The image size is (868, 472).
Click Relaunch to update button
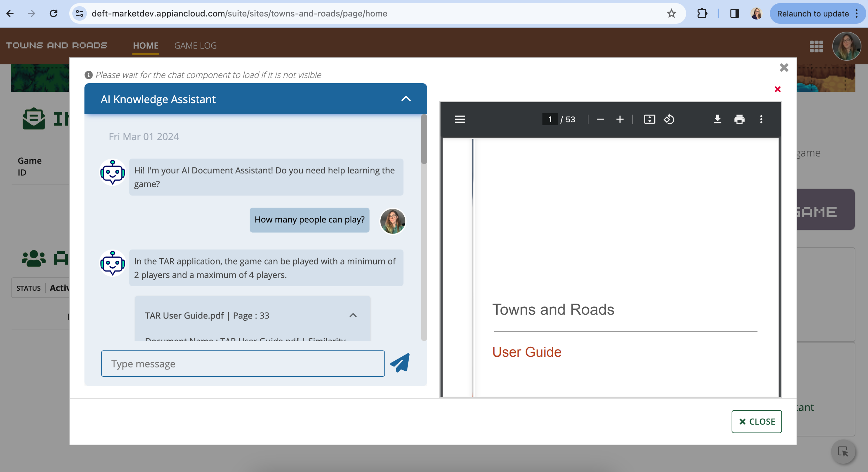coord(812,14)
